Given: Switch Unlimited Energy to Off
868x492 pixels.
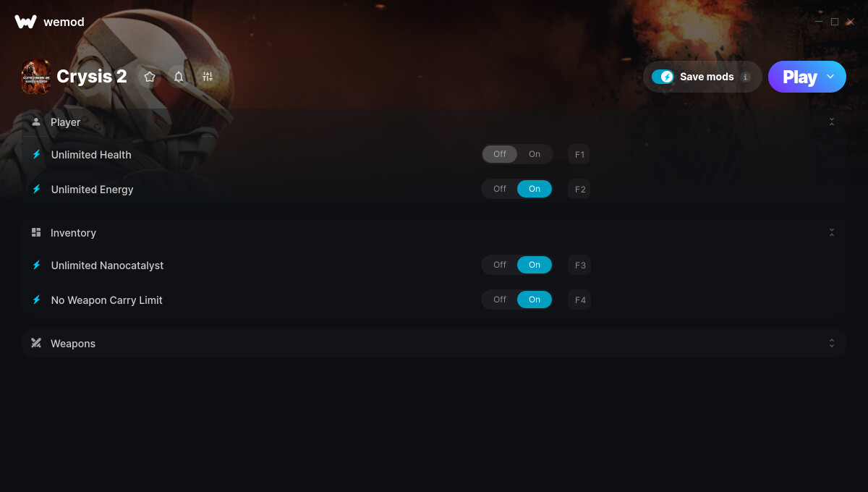Looking at the screenshot, I should point(500,189).
